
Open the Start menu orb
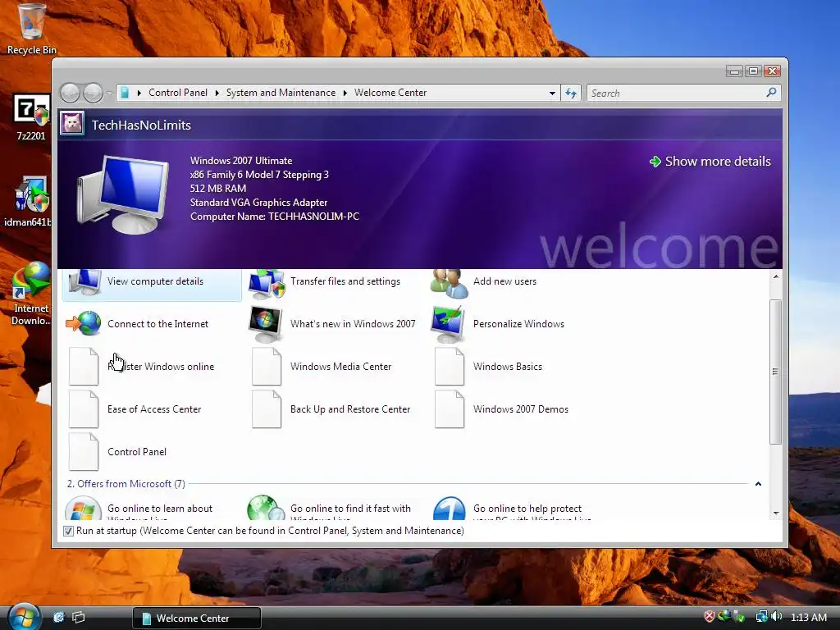coord(24,617)
